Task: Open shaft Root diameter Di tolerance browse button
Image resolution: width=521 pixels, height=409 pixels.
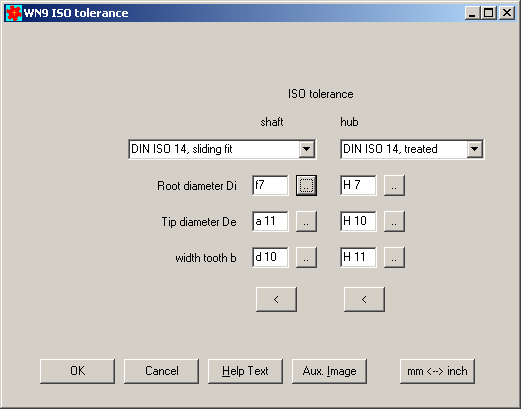Action: (306, 185)
